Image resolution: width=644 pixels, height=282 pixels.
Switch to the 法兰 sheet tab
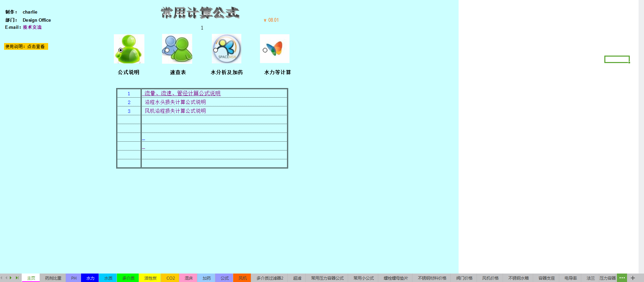590,278
